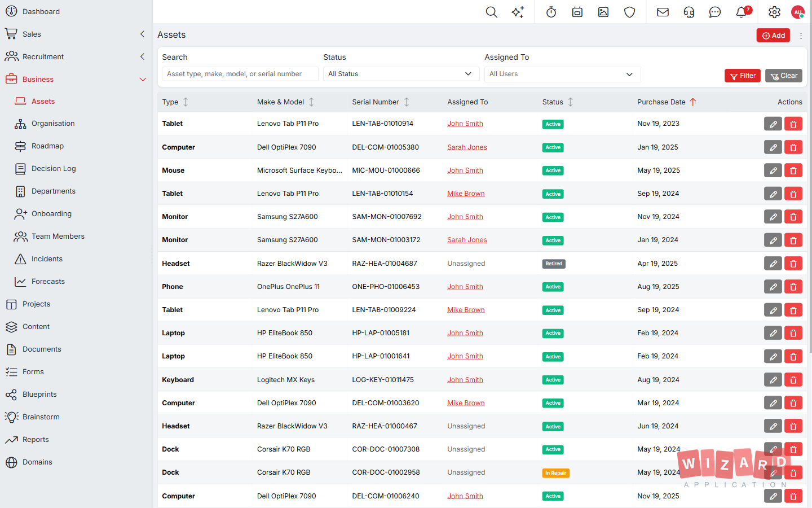Delete the LEN-TAB-01010914 asset row

[x=793, y=124]
